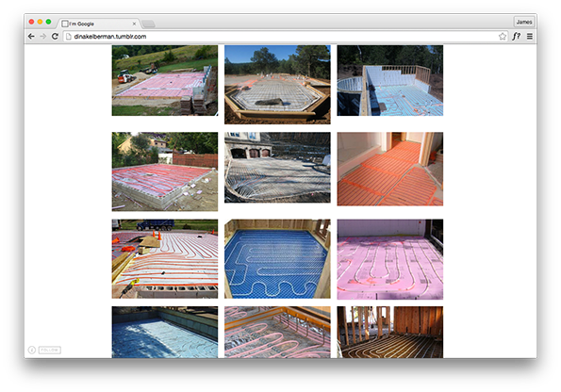This screenshot has width=561, height=392.
Task: Open the wood framed room tubing photo
Action: [390, 333]
